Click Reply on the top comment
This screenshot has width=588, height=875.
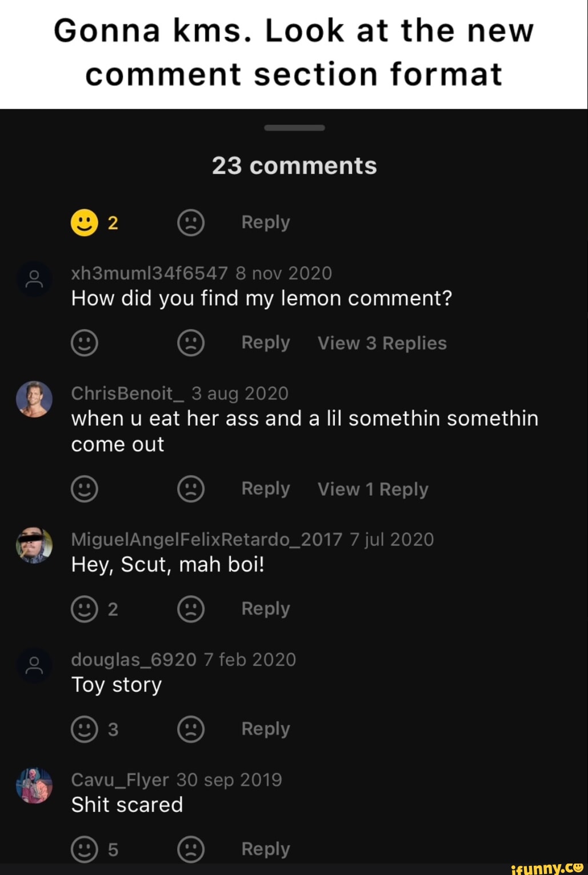click(x=265, y=223)
